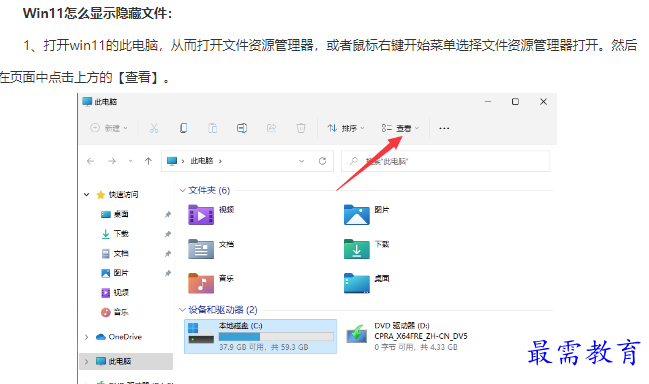649x384 pixels.
Task: Click pin icon beside 下载
Action: pyautogui.click(x=168, y=234)
